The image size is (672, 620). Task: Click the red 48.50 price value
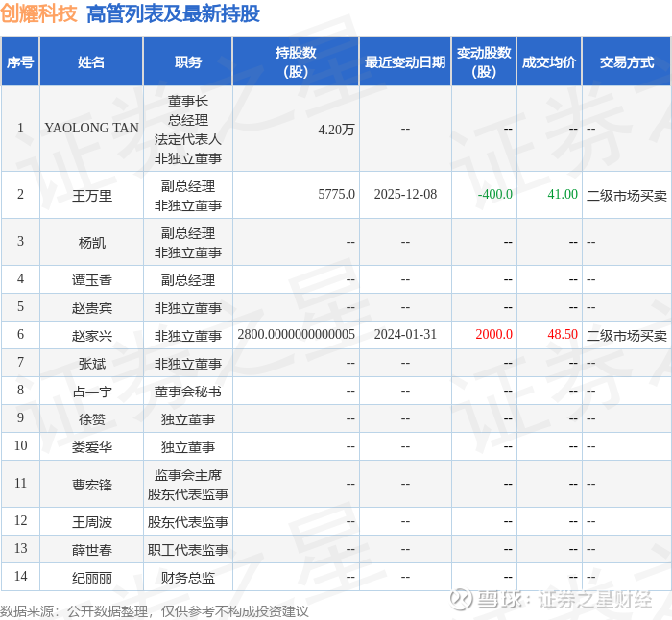(x=563, y=334)
